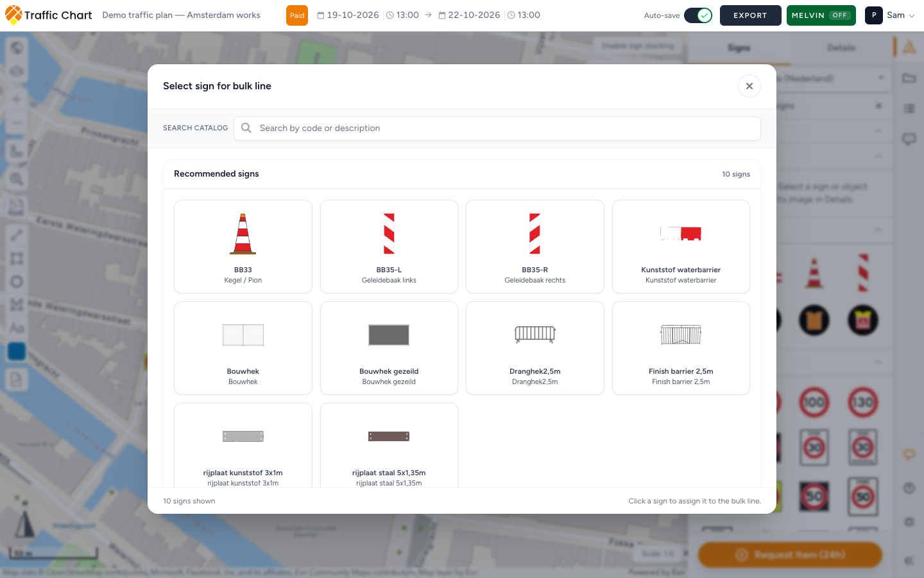Click the 10 signs shown footer text

coord(189,501)
